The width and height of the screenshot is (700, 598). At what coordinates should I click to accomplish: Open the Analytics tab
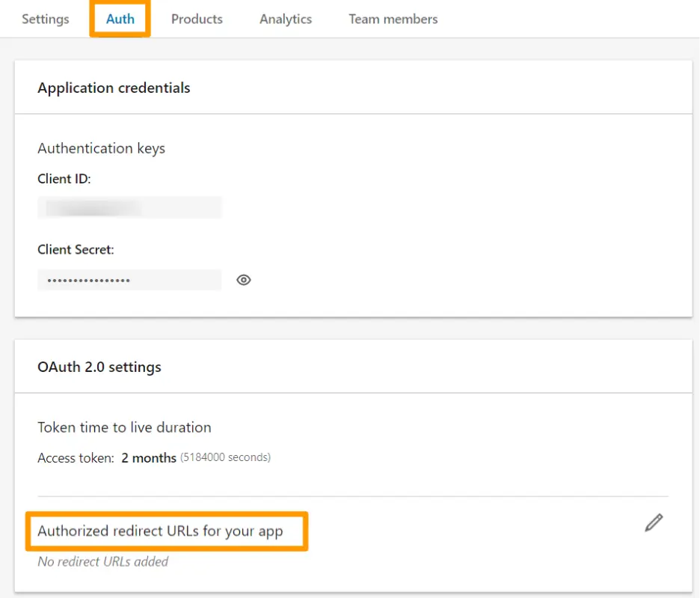click(x=286, y=19)
